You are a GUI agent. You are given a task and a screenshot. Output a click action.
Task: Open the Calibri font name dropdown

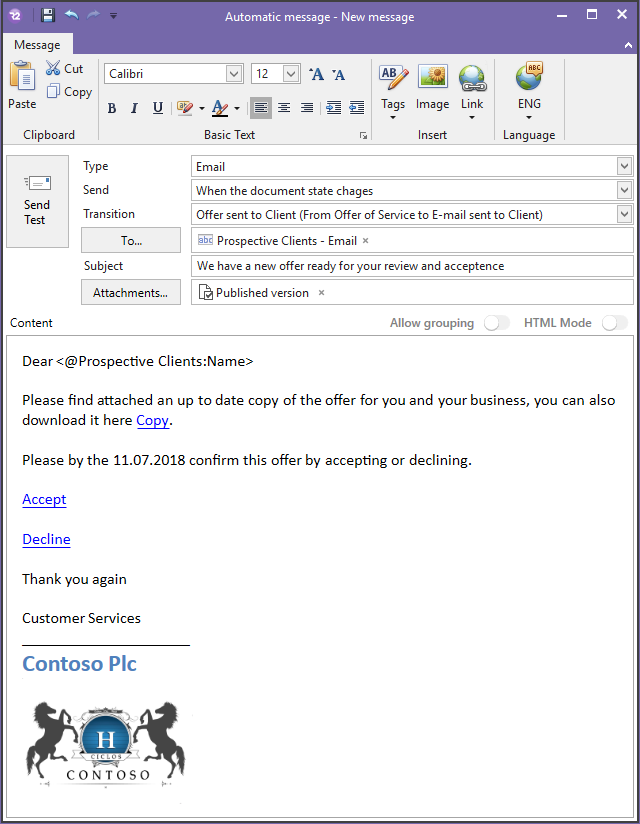point(234,74)
